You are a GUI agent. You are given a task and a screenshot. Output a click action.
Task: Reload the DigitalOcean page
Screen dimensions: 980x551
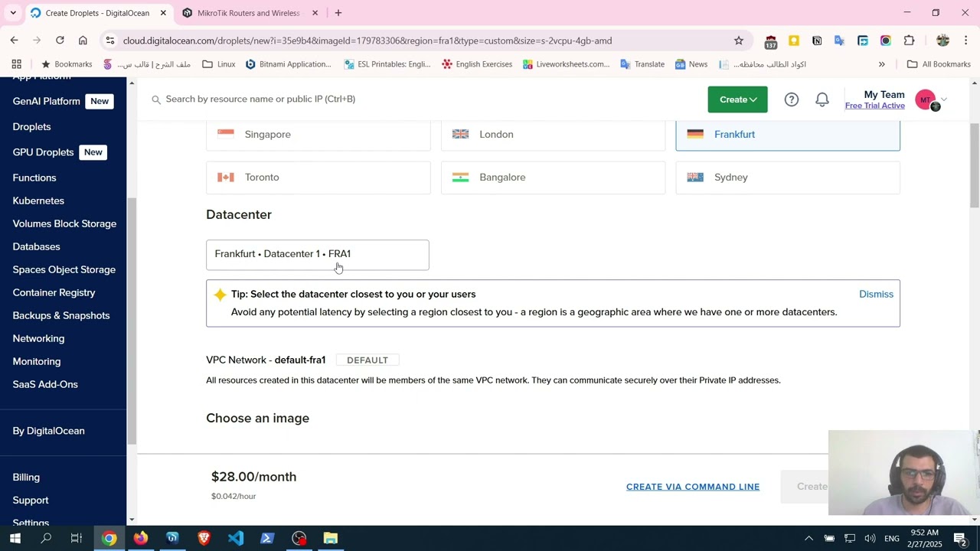[x=60, y=41]
